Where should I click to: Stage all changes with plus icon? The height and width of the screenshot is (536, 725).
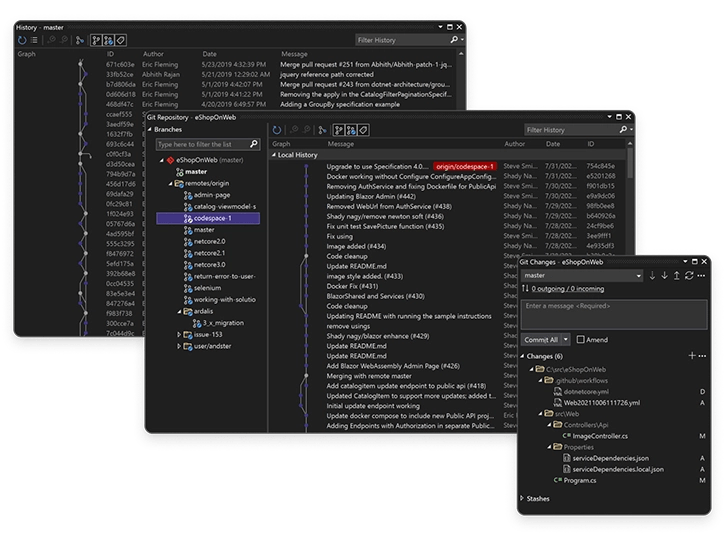pyautogui.click(x=692, y=356)
